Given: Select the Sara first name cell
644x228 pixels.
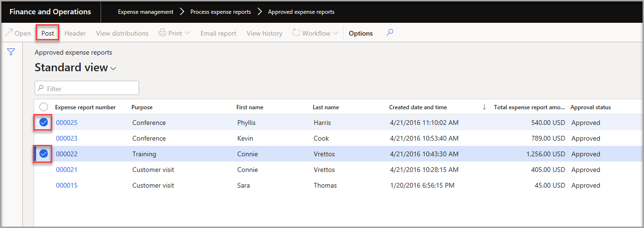Looking at the screenshot, I should (243, 185).
